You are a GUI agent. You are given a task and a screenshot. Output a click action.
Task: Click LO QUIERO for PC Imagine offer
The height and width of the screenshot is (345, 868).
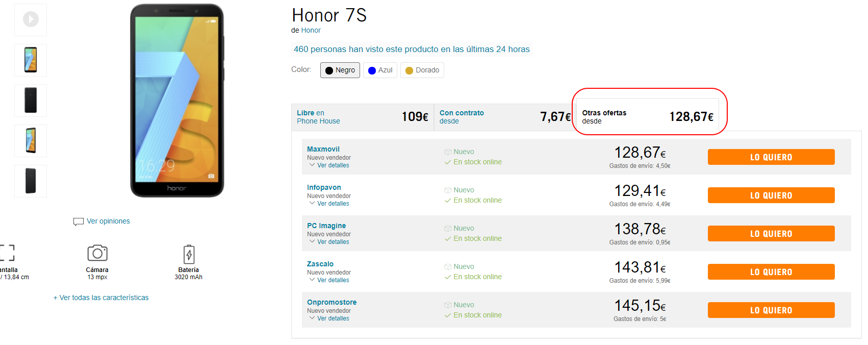click(771, 234)
